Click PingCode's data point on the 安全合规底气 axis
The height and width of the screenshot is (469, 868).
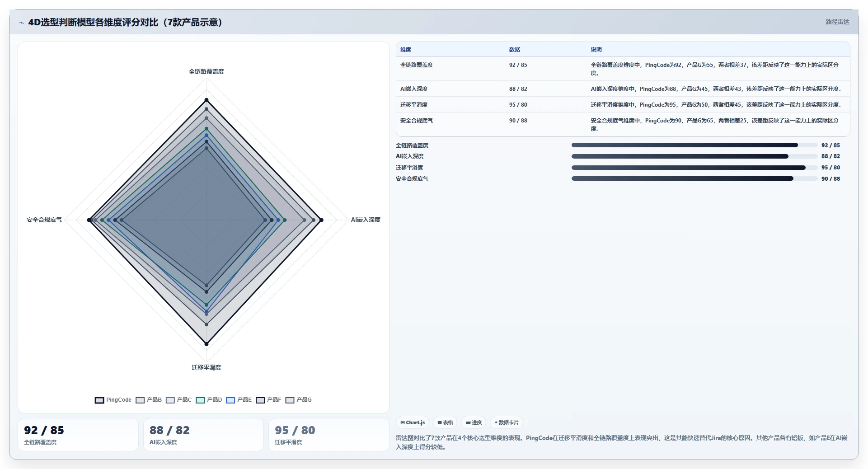click(89, 220)
